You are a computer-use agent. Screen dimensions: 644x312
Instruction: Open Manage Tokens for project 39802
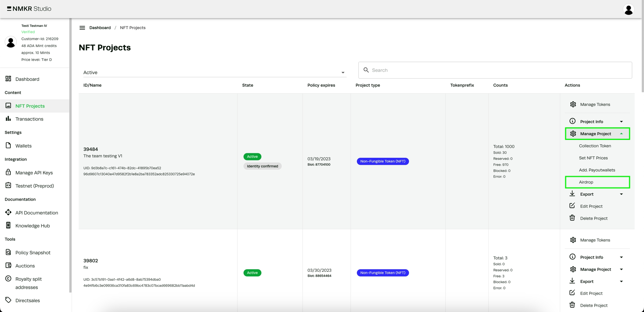tap(595, 240)
